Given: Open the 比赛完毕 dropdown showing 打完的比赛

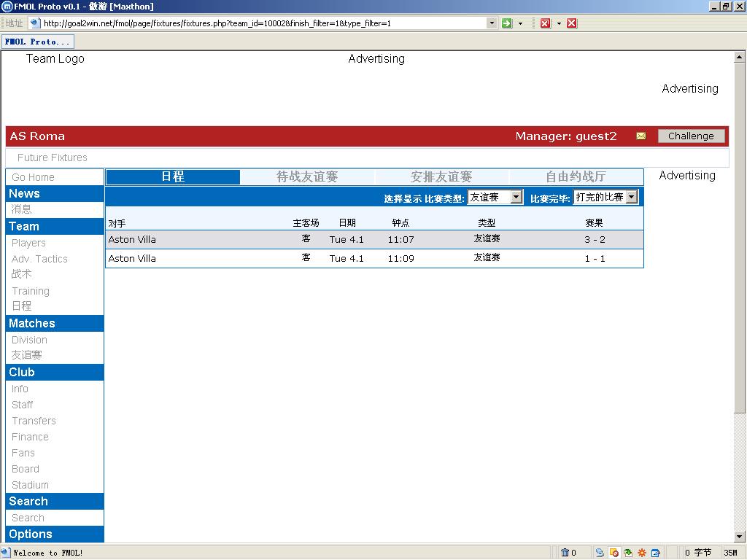Looking at the screenshot, I should 605,197.
